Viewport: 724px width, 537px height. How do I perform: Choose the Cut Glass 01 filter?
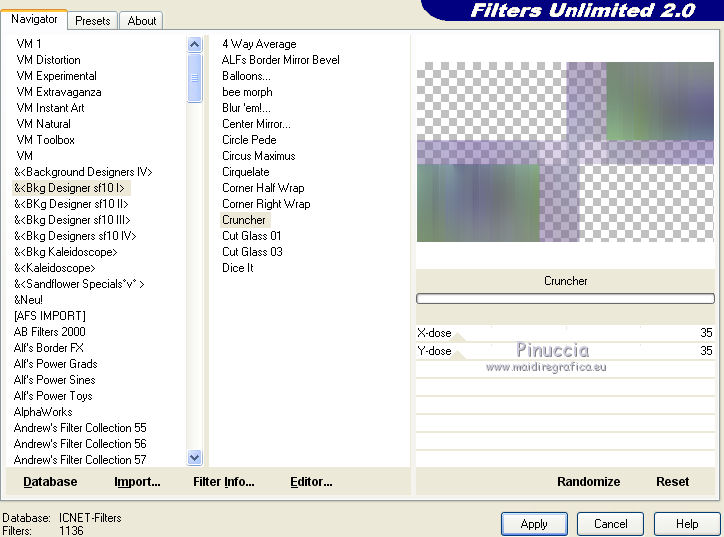point(251,236)
